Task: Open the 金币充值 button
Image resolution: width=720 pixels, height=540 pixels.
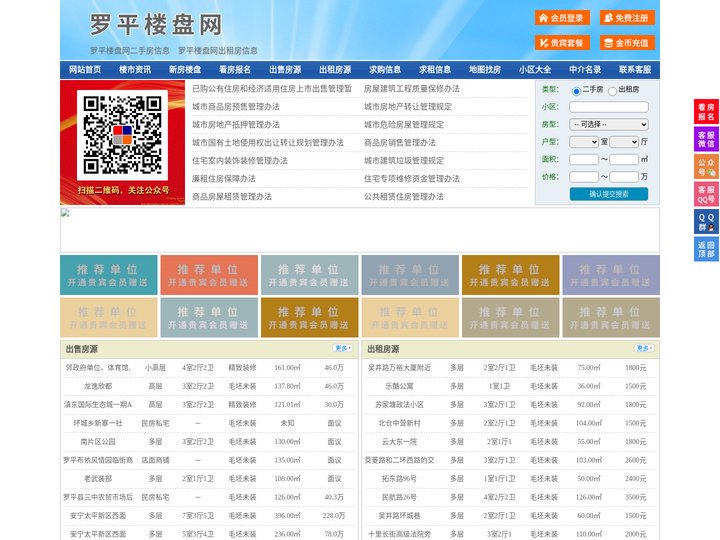Action: pyautogui.click(x=627, y=43)
